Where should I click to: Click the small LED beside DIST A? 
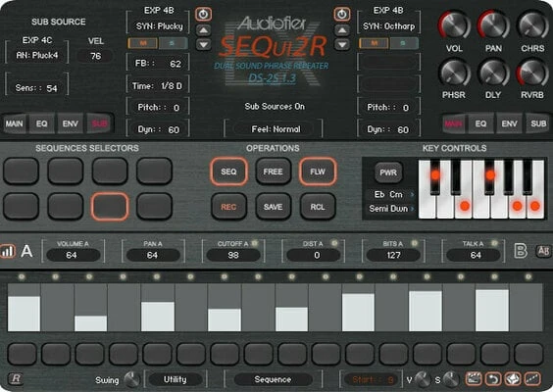(x=334, y=243)
